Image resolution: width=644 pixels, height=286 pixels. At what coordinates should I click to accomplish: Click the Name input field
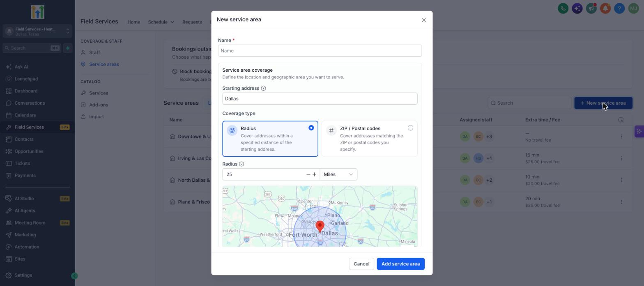320,51
